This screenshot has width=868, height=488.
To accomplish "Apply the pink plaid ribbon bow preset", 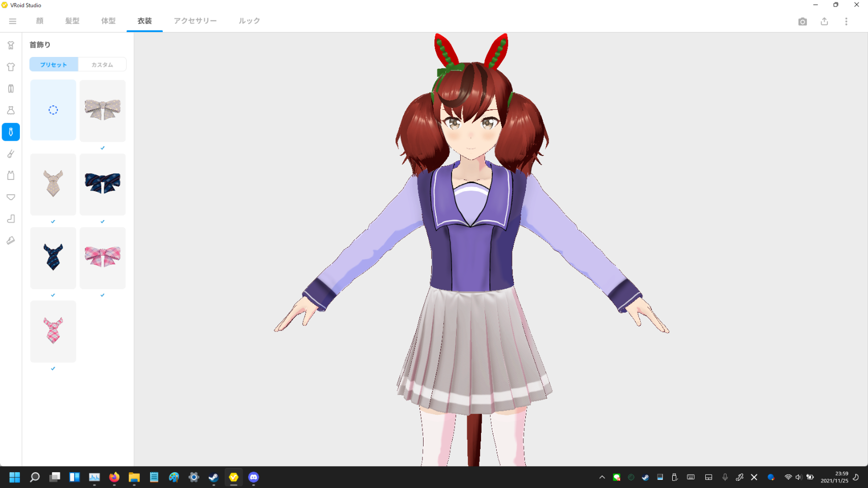I will coord(102,258).
